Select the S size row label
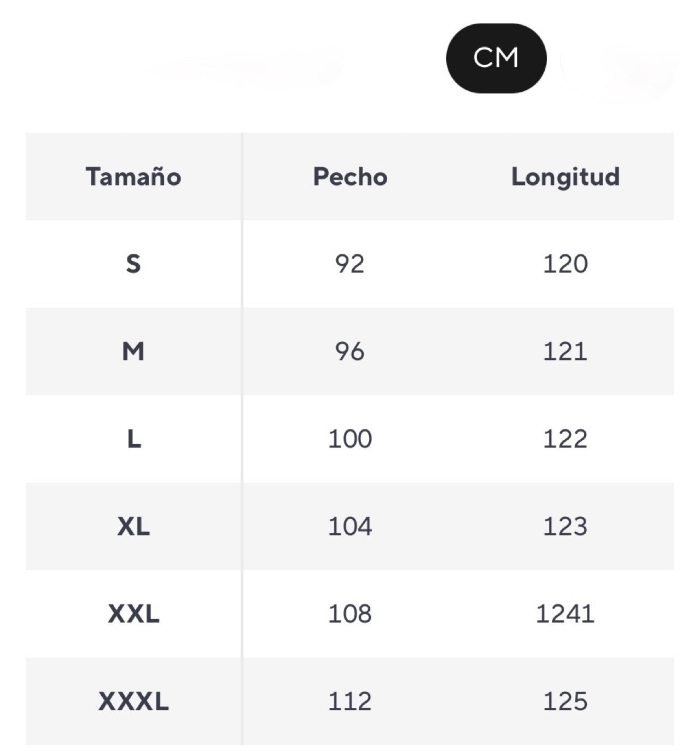The width and height of the screenshot is (700, 751). tap(133, 264)
